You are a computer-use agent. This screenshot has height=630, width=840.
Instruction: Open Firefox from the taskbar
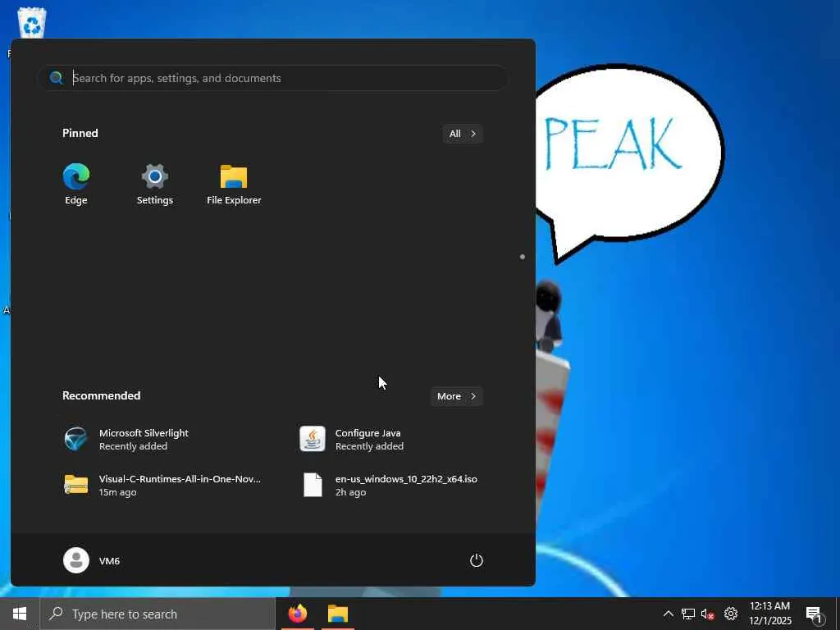(298, 614)
